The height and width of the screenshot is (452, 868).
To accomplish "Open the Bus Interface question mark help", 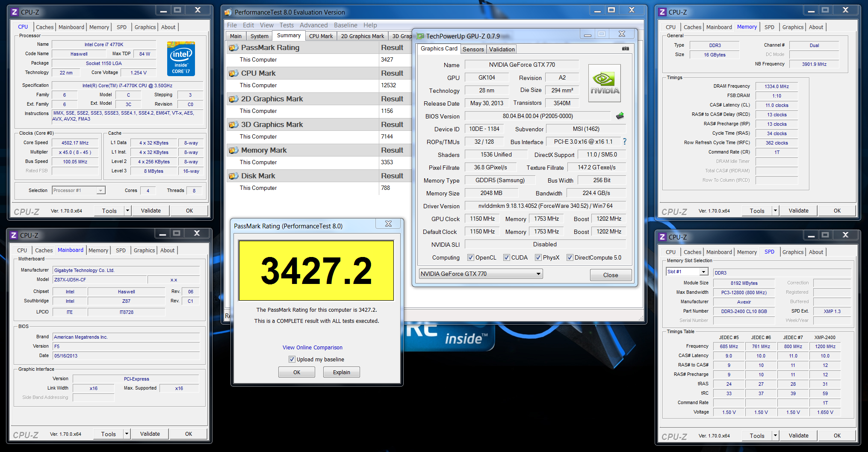I will (625, 142).
